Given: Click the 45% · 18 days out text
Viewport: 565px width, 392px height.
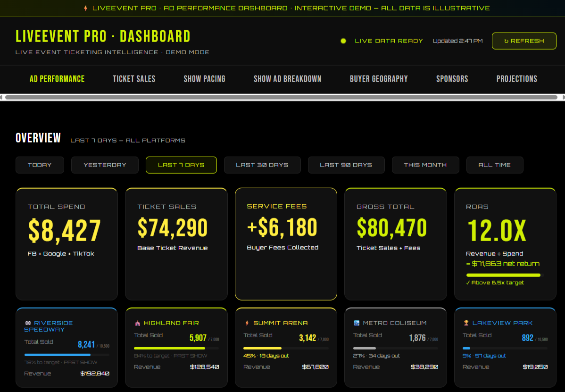Looking at the screenshot, I should click(266, 356).
